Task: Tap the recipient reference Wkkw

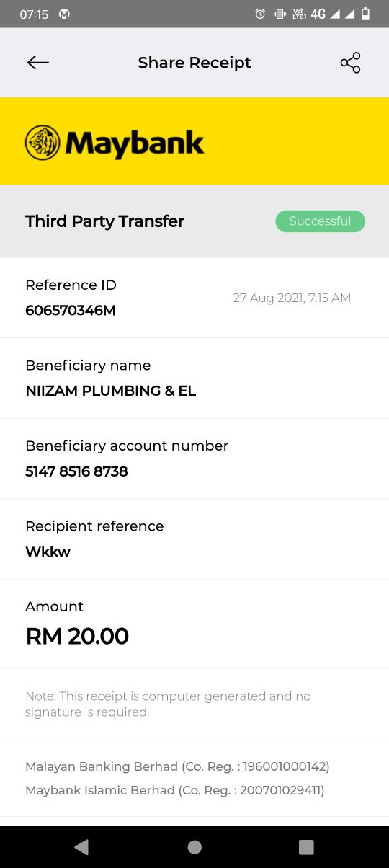Action: pyautogui.click(x=48, y=552)
